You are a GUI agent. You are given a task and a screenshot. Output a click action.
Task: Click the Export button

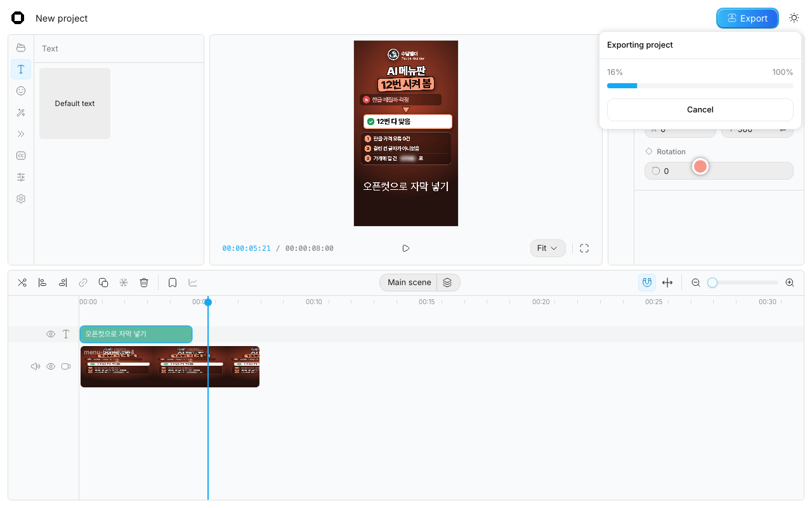tap(747, 18)
